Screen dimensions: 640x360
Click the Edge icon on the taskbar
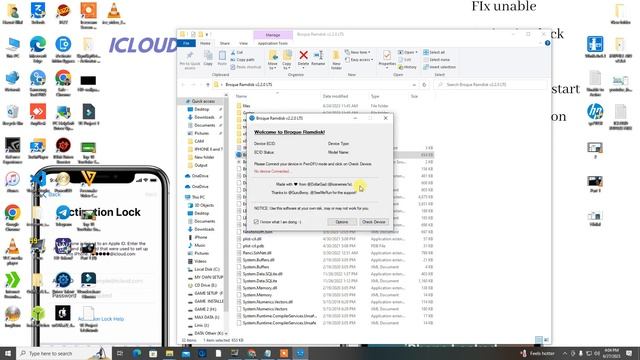[x=137, y=353]
